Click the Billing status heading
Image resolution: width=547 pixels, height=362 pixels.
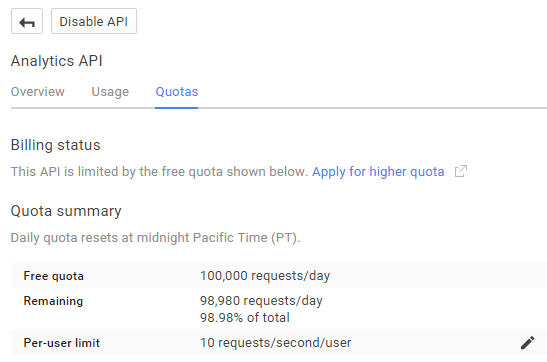tap(55, 145)
